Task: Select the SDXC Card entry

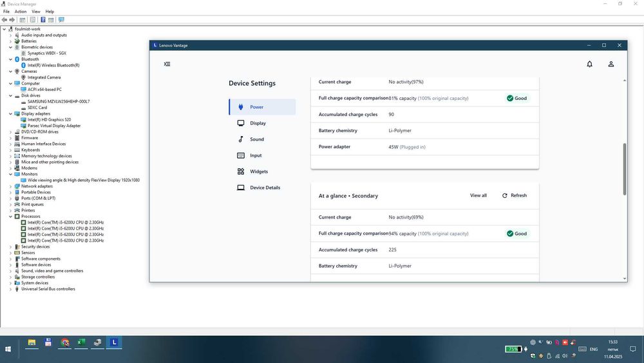Action: 37,108
